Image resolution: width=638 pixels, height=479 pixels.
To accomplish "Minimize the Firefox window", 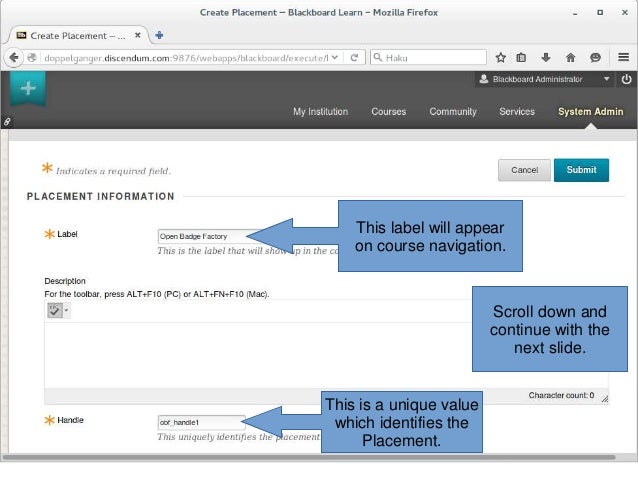I will click(x=575, y=13).
